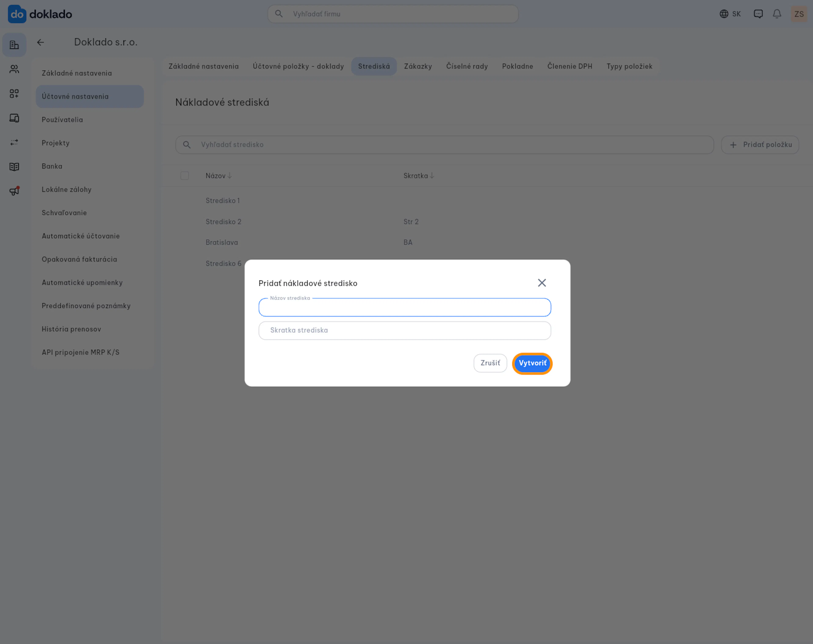Open the Účtovné položky - doklady tab

pyautogui.click(x=298, y=66)
